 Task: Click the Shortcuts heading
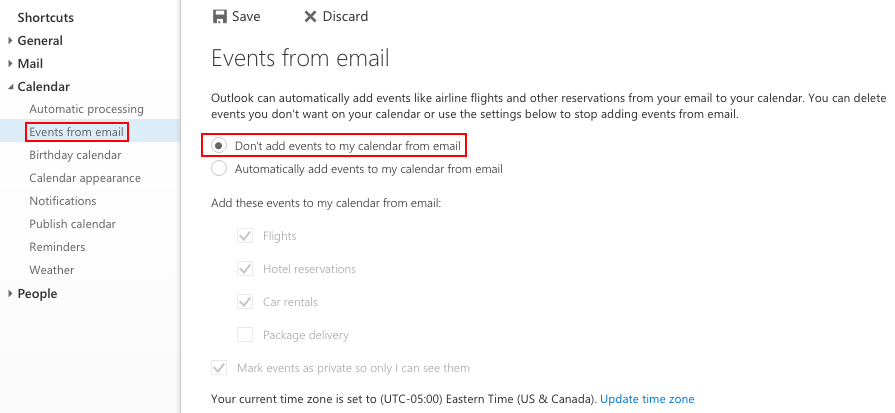46,18
